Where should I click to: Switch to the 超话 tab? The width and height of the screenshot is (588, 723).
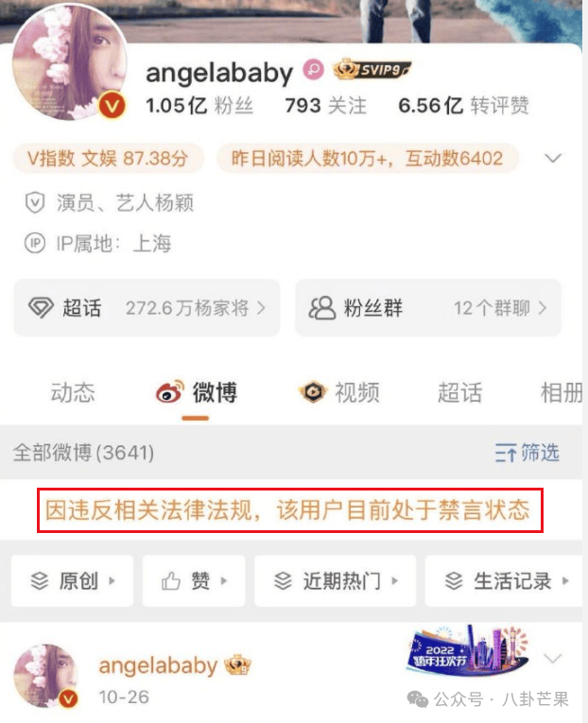point(459,393)
